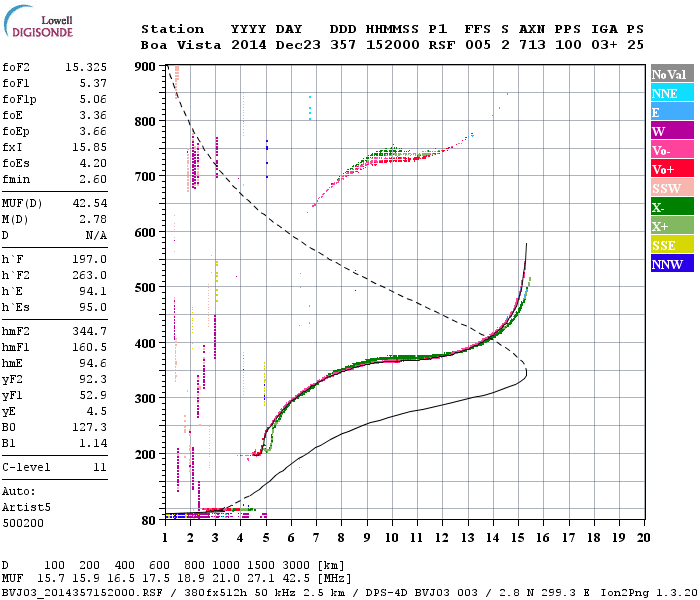
Task: Click the PPS value 100
Action: click(x=568, y=46)
